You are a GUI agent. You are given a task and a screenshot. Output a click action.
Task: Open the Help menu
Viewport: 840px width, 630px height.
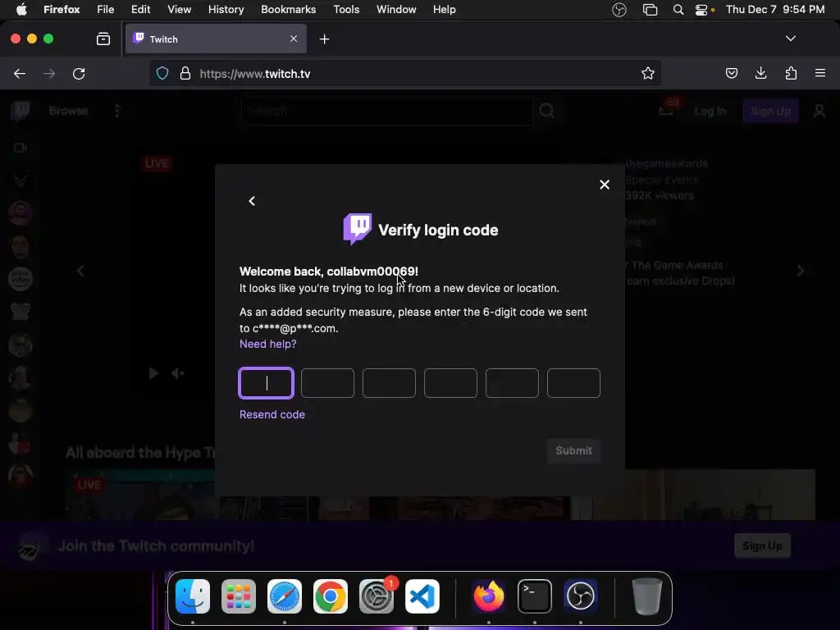pos(444,9)
